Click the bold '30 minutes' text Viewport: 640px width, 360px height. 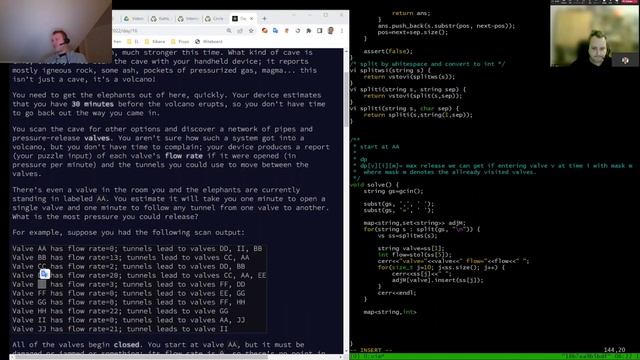(x=93, y=104)
